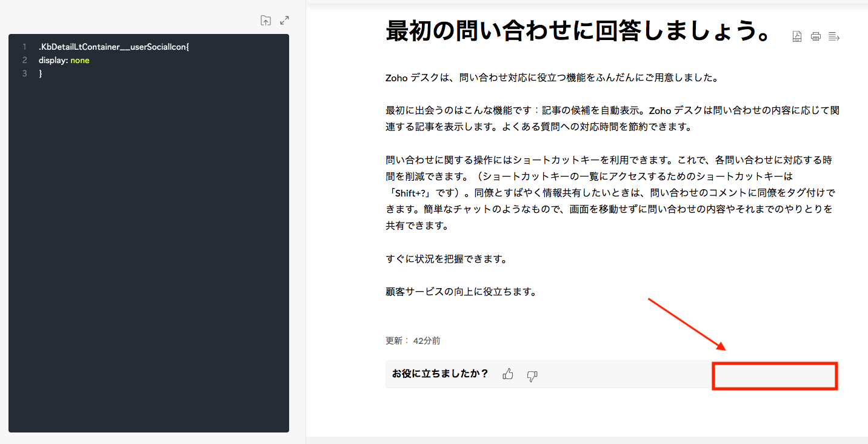This screenshot has height=444, width=868.
Task: Click the article title 最初の問い合わせに回答しましょう。
Action: click(578, 31)
